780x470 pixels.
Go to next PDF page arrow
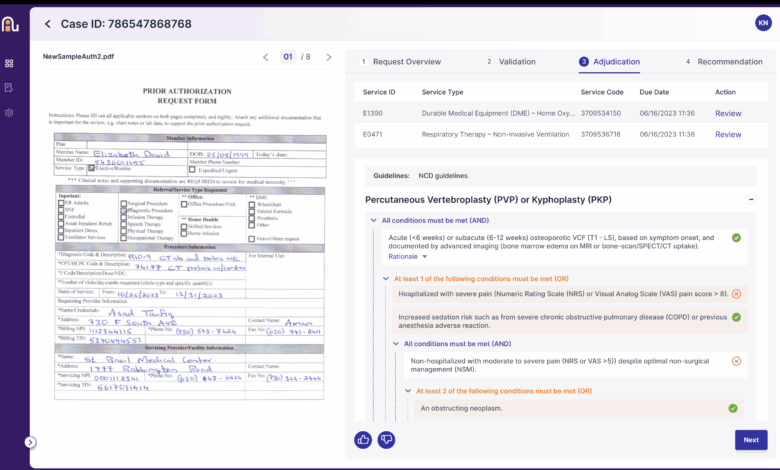tap(329, 57)
